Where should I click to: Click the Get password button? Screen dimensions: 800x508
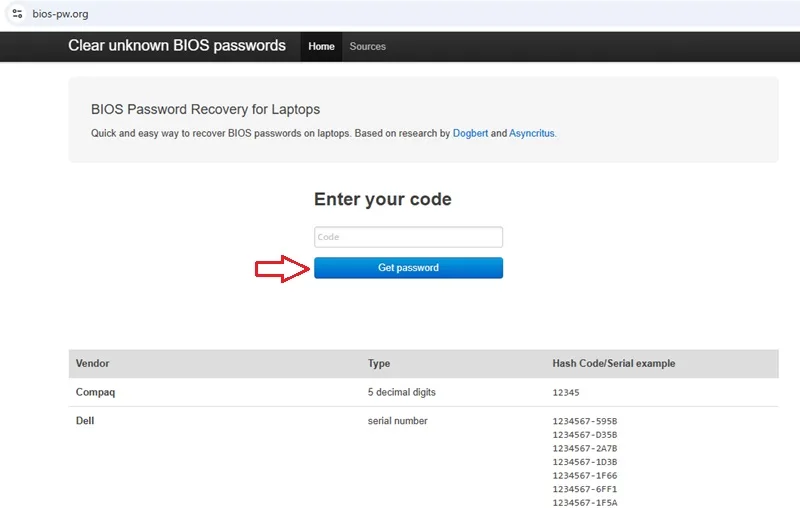408,268
